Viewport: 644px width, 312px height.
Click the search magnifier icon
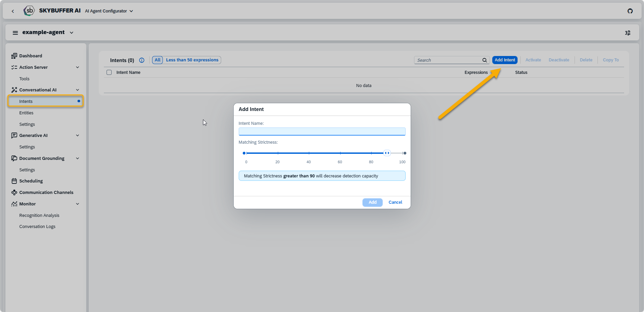[x=485, y=60]
